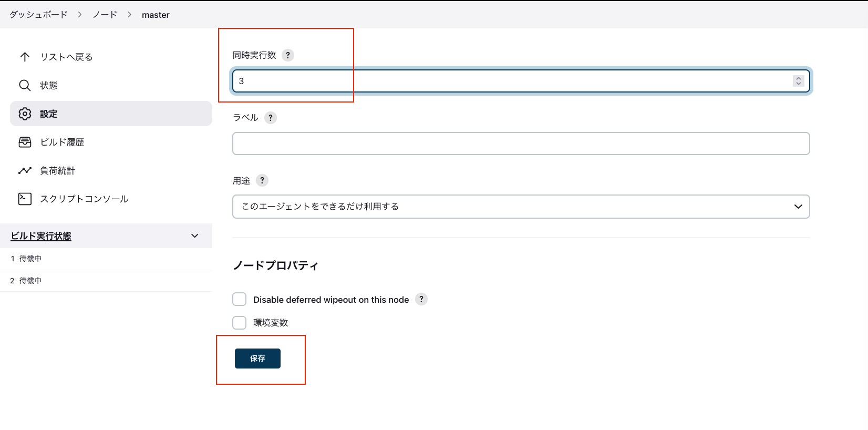Click the ノードプロパティ heading
Screen dimensions: 868x430
[x=276, y=265]
